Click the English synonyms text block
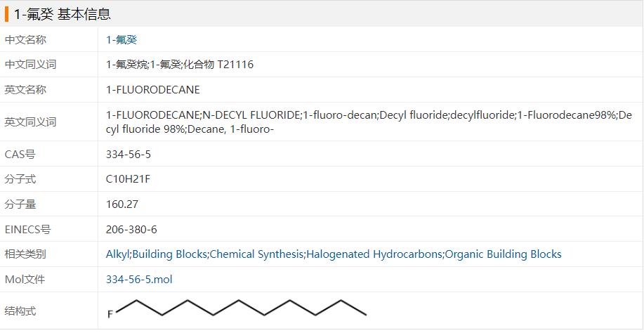Viewport: 644px width, 333px height. coord(369,122)
